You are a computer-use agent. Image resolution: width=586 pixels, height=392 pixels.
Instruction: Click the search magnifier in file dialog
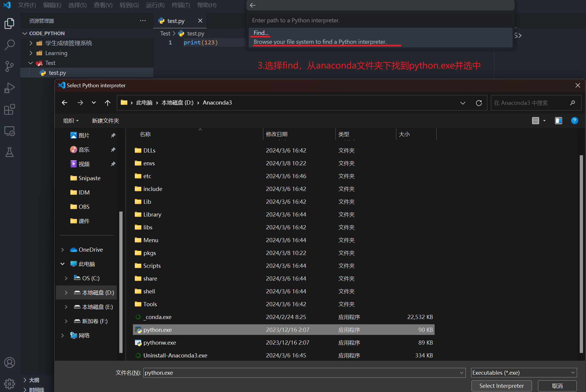pos(572,103)
